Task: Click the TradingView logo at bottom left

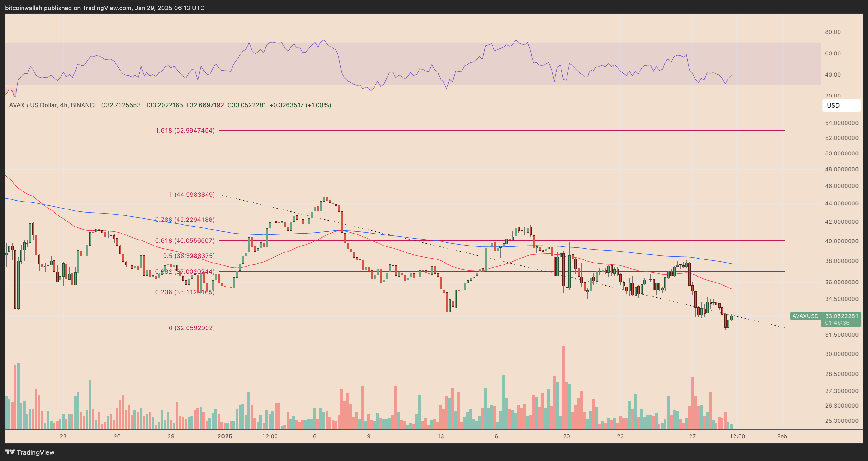Action: [30, 452]
